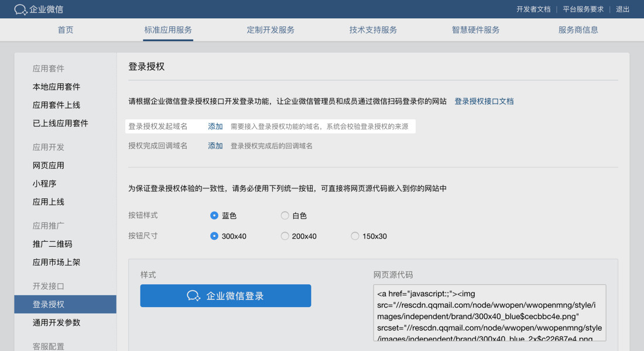Click the 开发接口 sidebar section label
The image size is (644, 351).
point(49,286)
